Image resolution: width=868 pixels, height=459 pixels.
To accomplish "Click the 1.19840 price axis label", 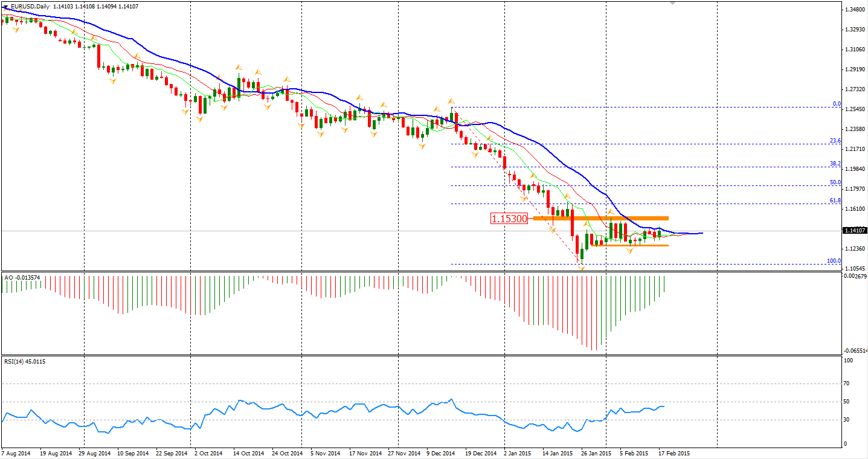I will click(x=855, y=169).
